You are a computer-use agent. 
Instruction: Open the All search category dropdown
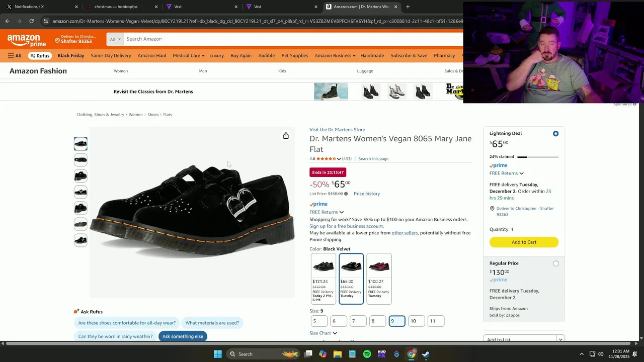[x=115, y=39]
